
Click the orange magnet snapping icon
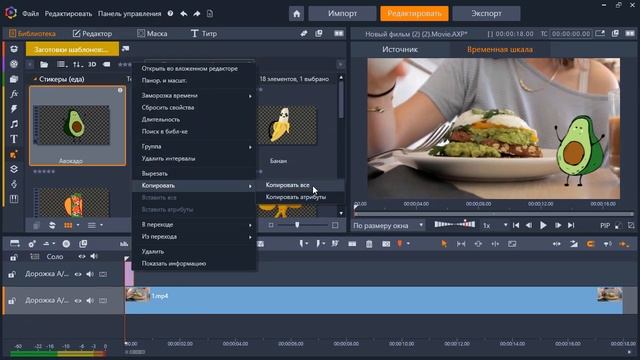coord(590,244)
